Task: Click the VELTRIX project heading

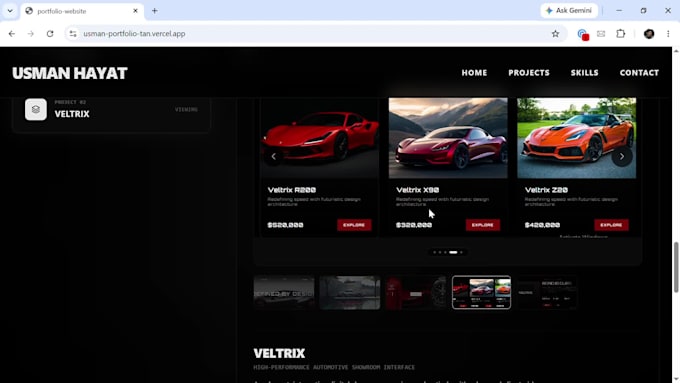Action: pos(279,354)
